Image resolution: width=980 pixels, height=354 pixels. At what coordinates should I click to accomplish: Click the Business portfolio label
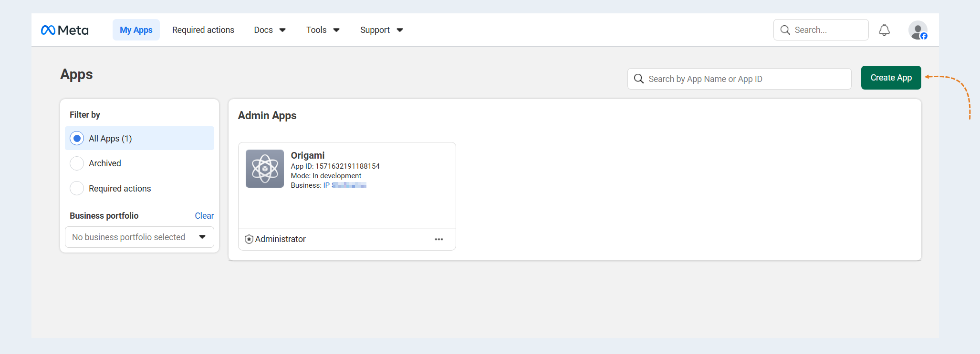tap(104, 216)
